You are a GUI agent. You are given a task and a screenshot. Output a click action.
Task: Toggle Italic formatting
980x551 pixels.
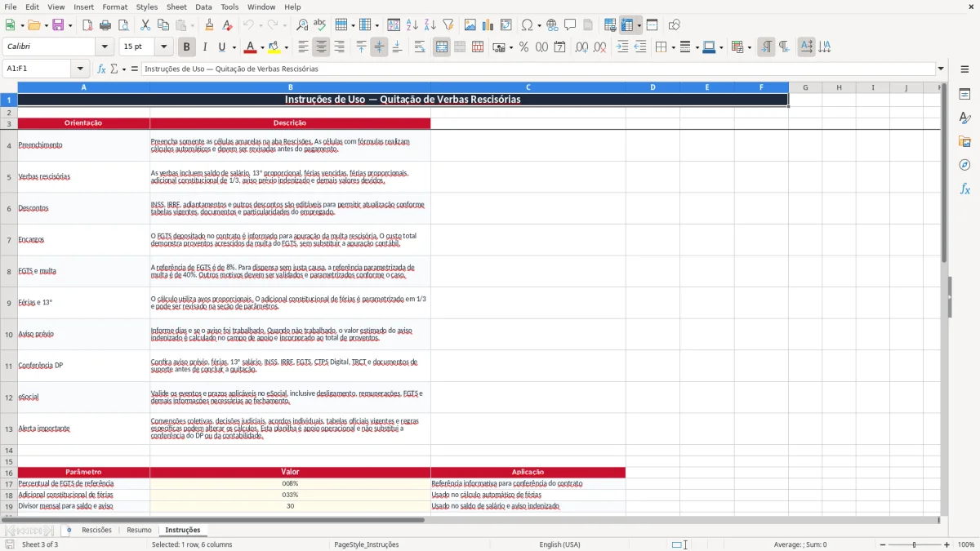[x=204, y=47]
